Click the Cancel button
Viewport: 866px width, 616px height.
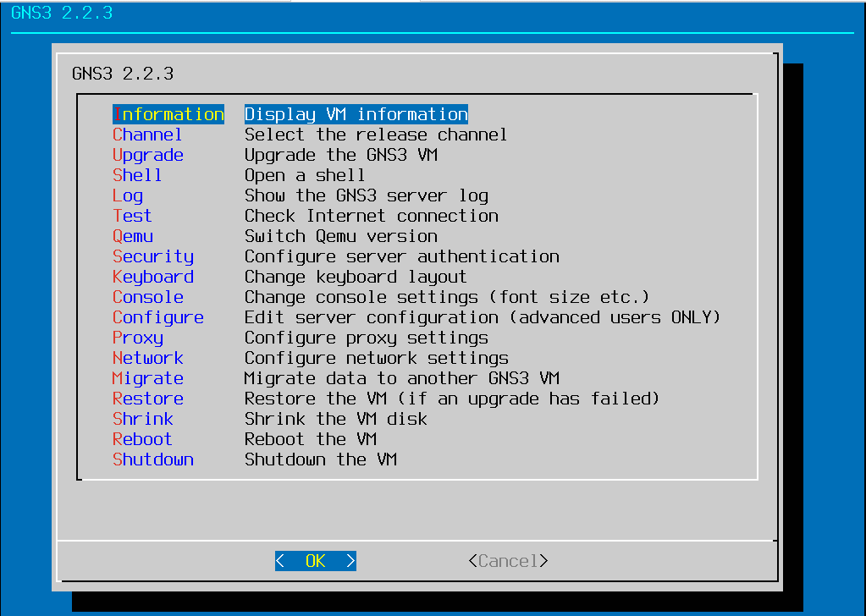(508, 561)
